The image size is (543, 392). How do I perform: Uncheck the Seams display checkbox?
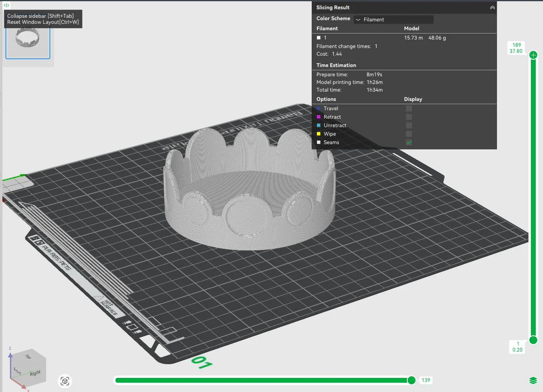click(409, 142)
